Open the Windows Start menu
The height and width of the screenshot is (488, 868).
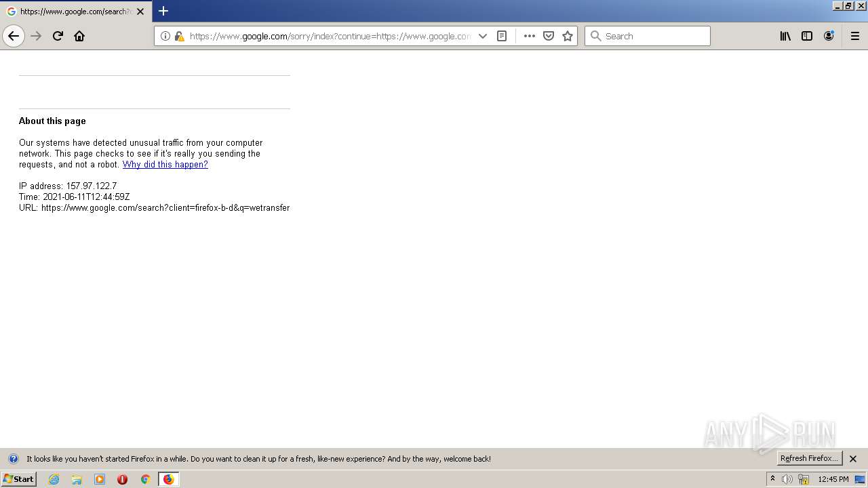[19, 479]
